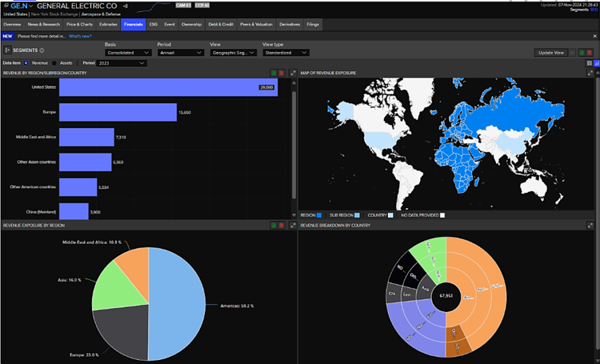Click the Middle East and Africa revenue bar
Viewport: 600px width, 364px height.
pyautogui.click(x=87, y=137)
